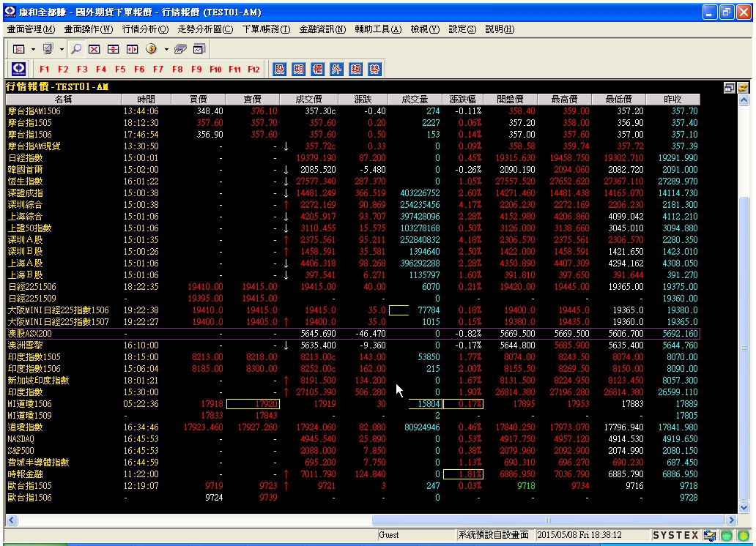Viewport: 756px width, 546px height.
Task: Click the network transfer icon in the status bar
Action: coord(710,535)
